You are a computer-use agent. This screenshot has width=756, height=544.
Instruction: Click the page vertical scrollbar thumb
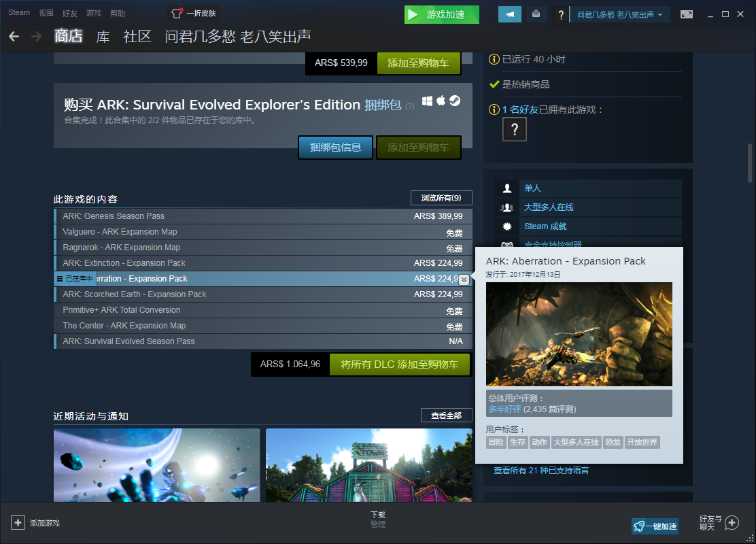coord(750,163)
